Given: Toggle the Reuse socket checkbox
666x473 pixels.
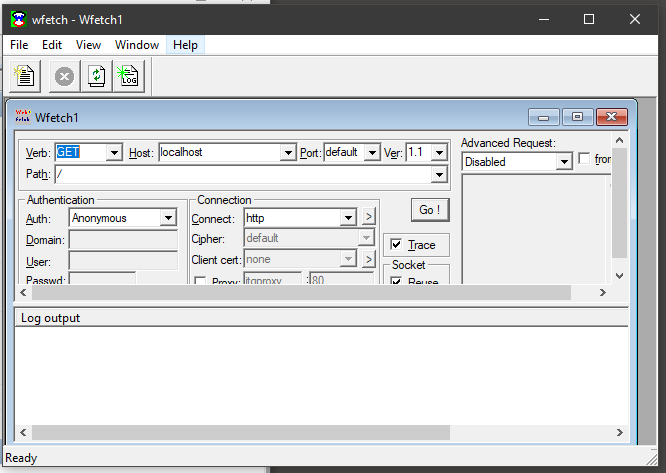Looking at the screenshot, I should coord(396,280).
